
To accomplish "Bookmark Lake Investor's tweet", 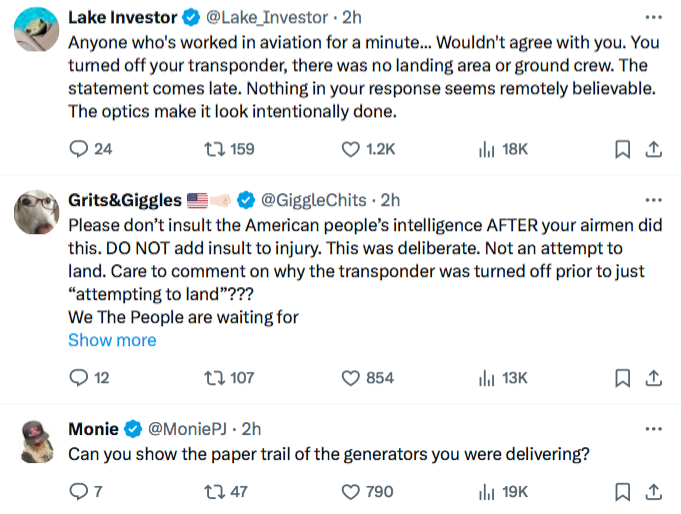I will (x=622, y=149).
